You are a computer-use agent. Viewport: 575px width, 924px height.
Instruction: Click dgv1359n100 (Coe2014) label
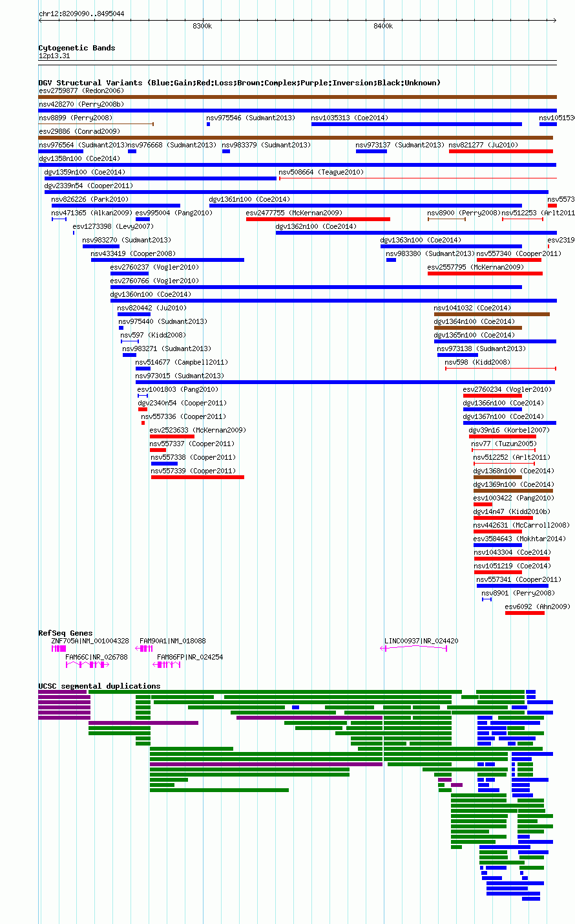click(x=85, y=172)
